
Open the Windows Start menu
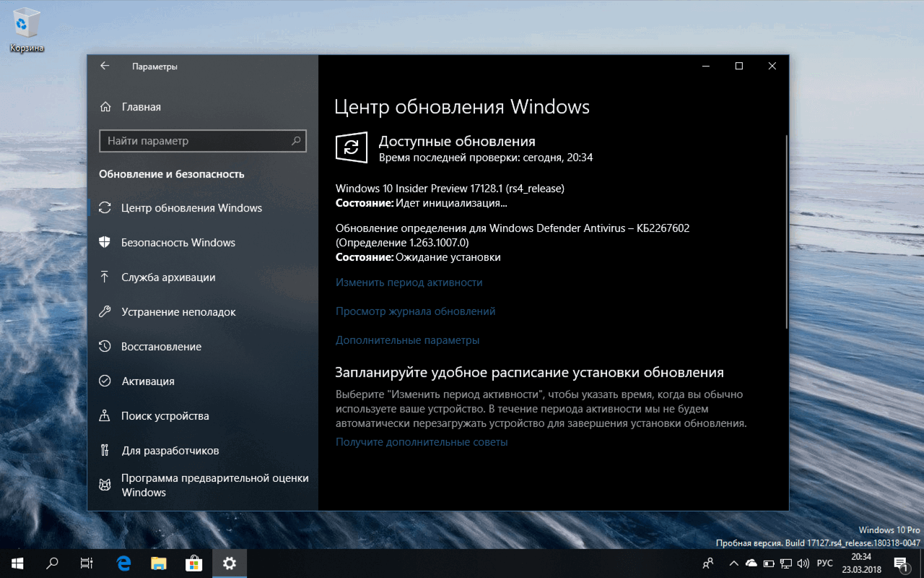pyautogui.click(x=17, y=563)
